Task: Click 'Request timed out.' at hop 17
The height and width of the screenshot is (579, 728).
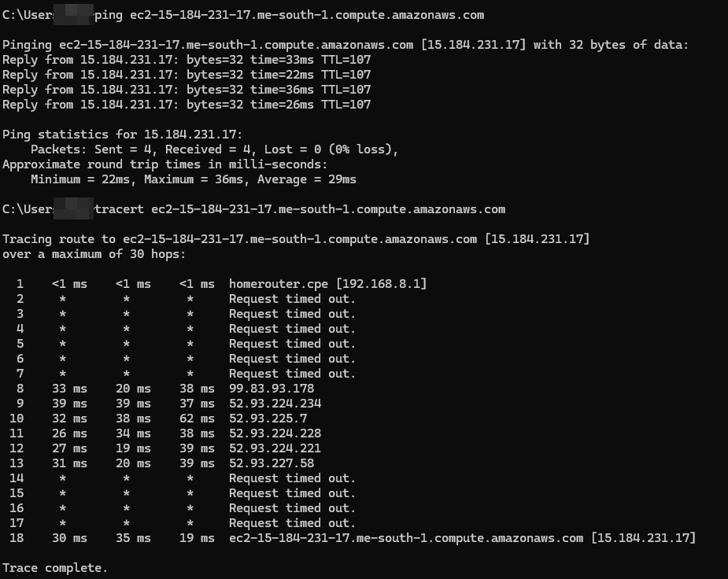Action: coord(293,523)
